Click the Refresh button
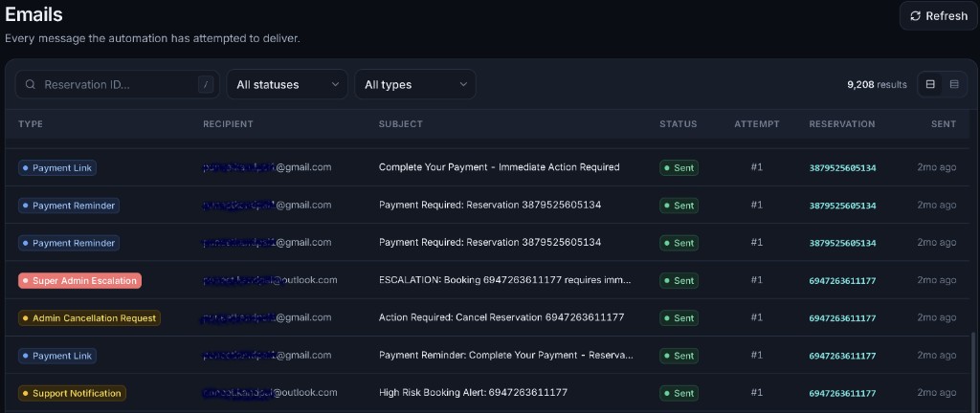Screen dimensions: 980x413 pos(938,15)
